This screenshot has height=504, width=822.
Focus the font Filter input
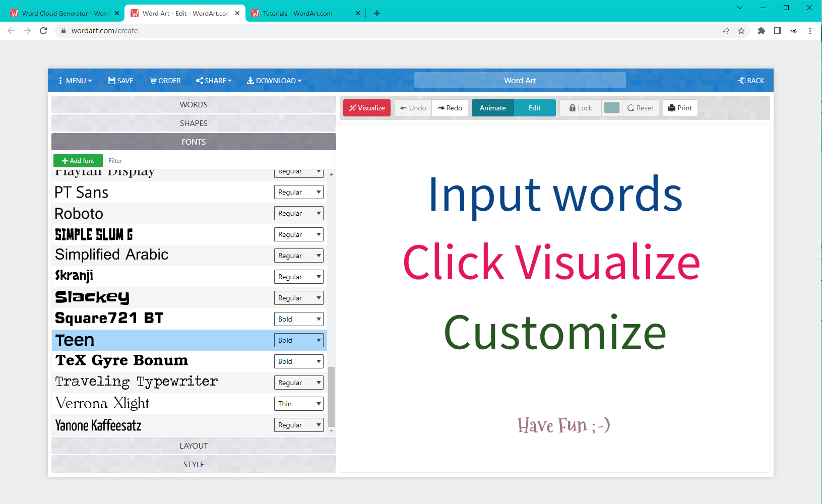point(219,160)
